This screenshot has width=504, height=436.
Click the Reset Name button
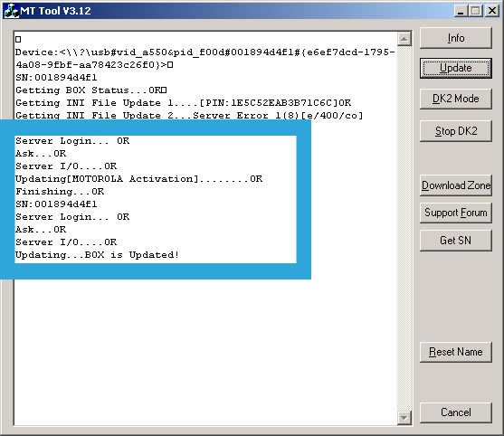[456, 352]
